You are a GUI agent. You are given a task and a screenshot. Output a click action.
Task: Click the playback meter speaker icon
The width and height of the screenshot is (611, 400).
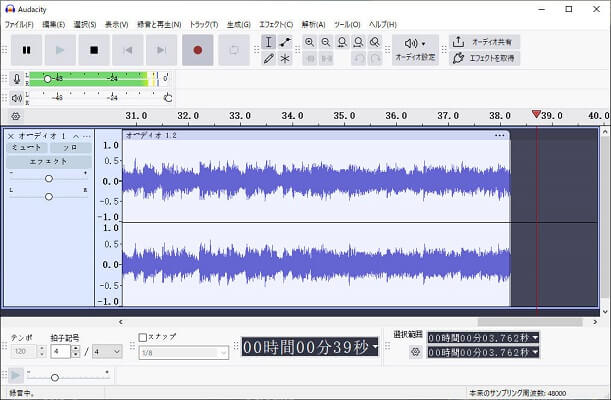click(x=17, y=98)
